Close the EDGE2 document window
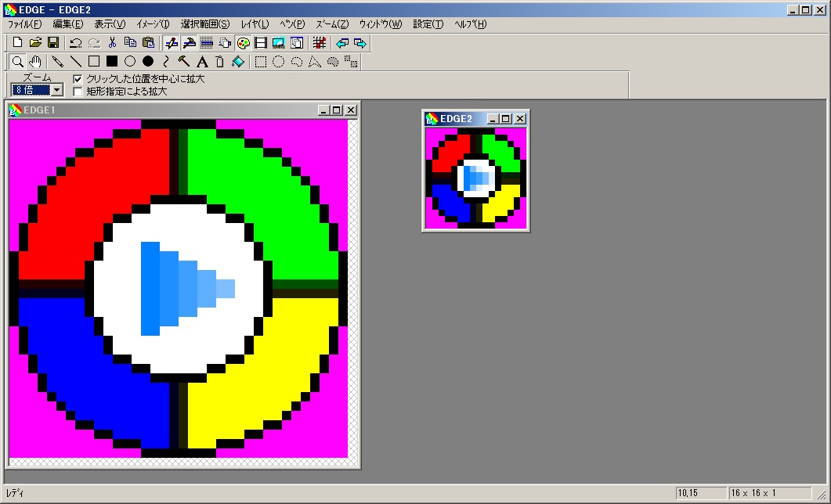Image resolution: width=831 pixels, height=504 pixels. (520, 119)
